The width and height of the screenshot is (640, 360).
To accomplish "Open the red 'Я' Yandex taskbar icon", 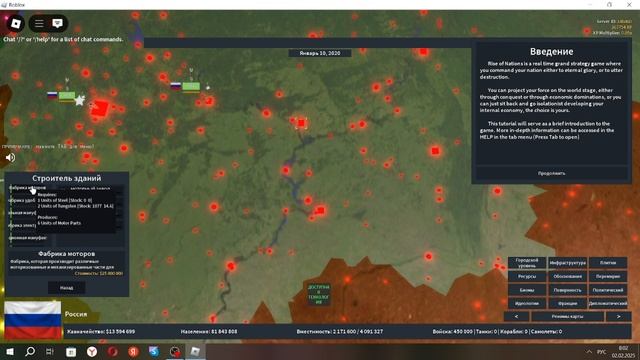I will (133, 351).
